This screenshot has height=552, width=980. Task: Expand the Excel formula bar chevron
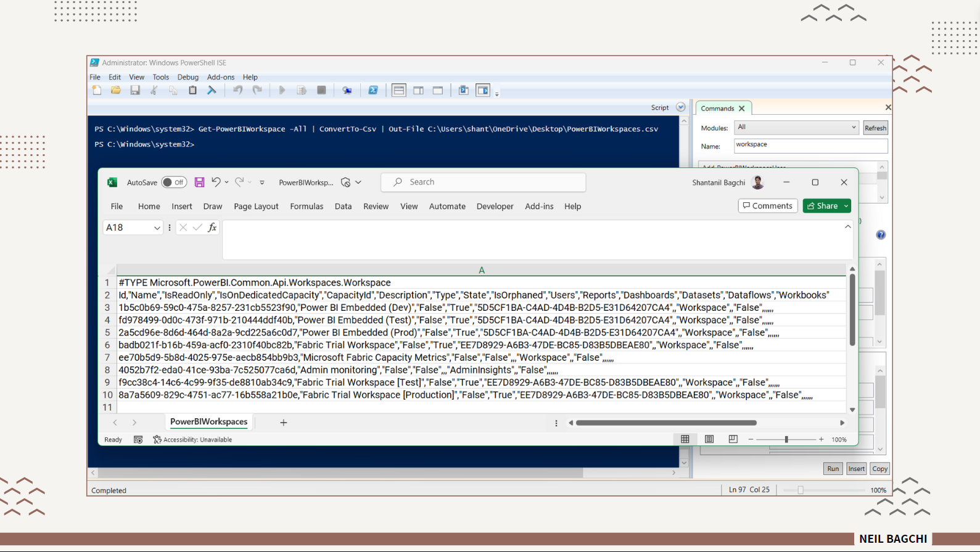coord(848,227)
